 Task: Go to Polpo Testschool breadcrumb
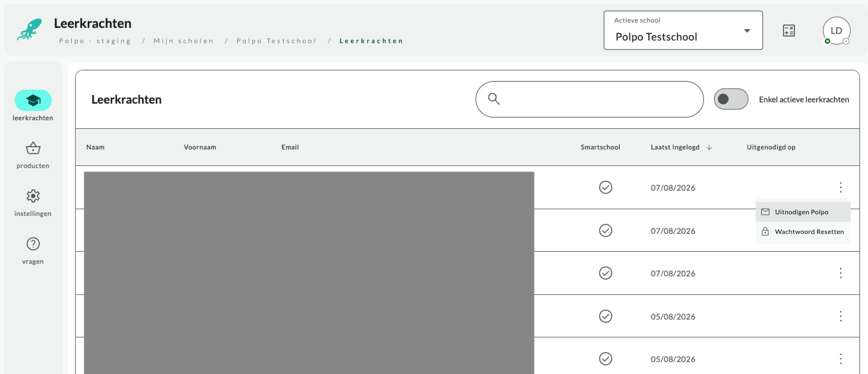276,41
